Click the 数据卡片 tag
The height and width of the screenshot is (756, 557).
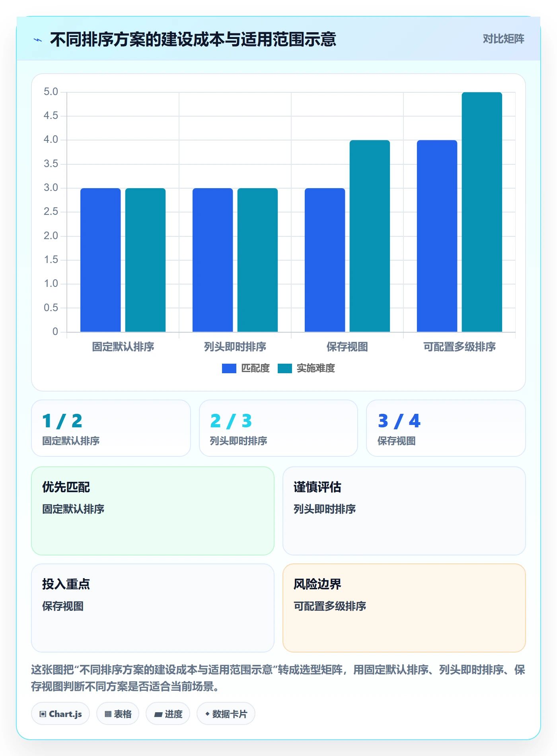pos(226,714)
